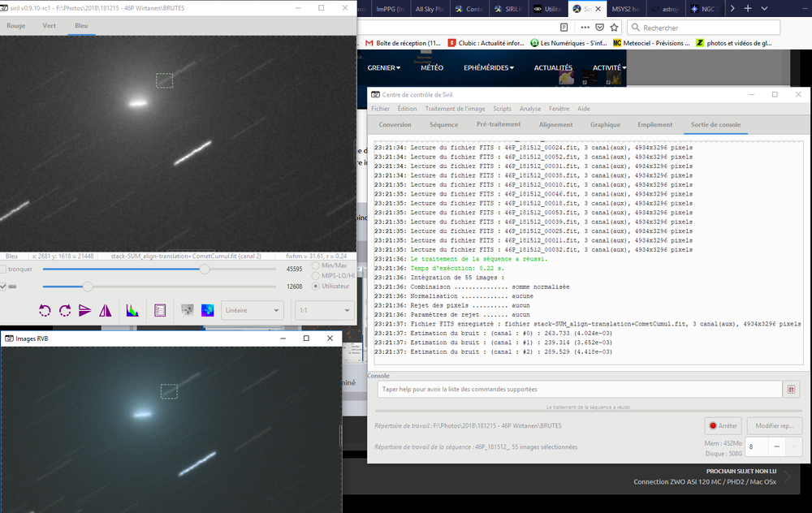Switch to the Bleu channel tab
Image resolution: width=812 pixels, height=513 pixels.
click(x=81, y=25)
